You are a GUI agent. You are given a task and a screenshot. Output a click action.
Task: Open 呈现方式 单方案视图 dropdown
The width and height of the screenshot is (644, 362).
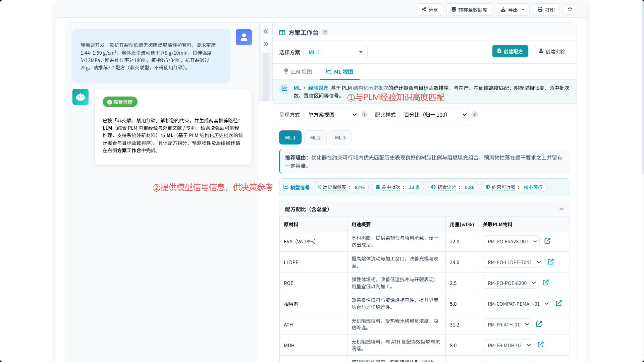(331, 115)
